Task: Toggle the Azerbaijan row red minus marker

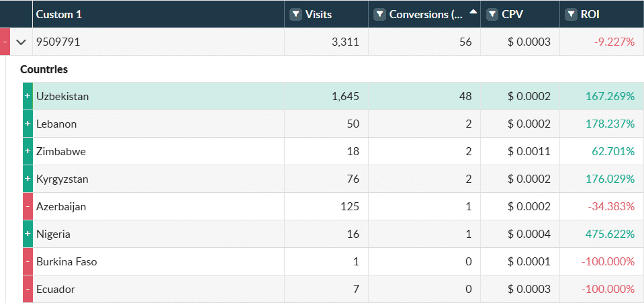Action: 28,207
